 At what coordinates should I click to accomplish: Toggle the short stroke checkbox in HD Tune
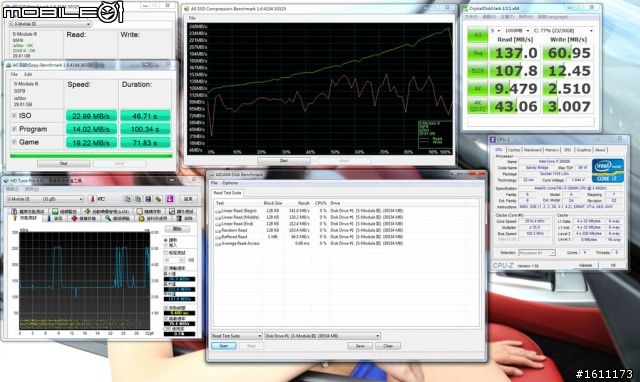click(x=166, y=253)
